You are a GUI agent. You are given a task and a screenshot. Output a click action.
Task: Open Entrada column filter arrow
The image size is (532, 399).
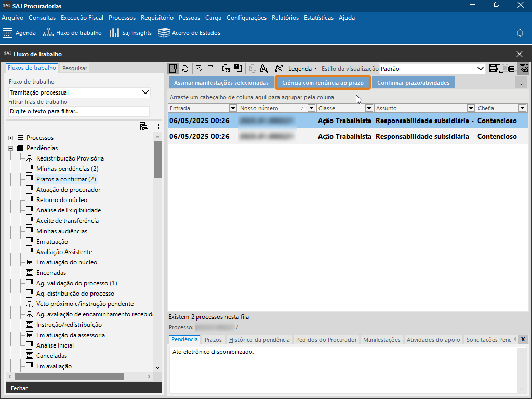tap(233, 108)
